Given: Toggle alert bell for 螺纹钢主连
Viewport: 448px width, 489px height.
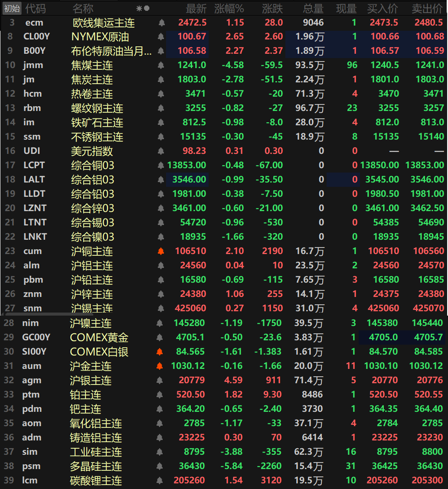Looking at the screenshot, I should point(160,108).
